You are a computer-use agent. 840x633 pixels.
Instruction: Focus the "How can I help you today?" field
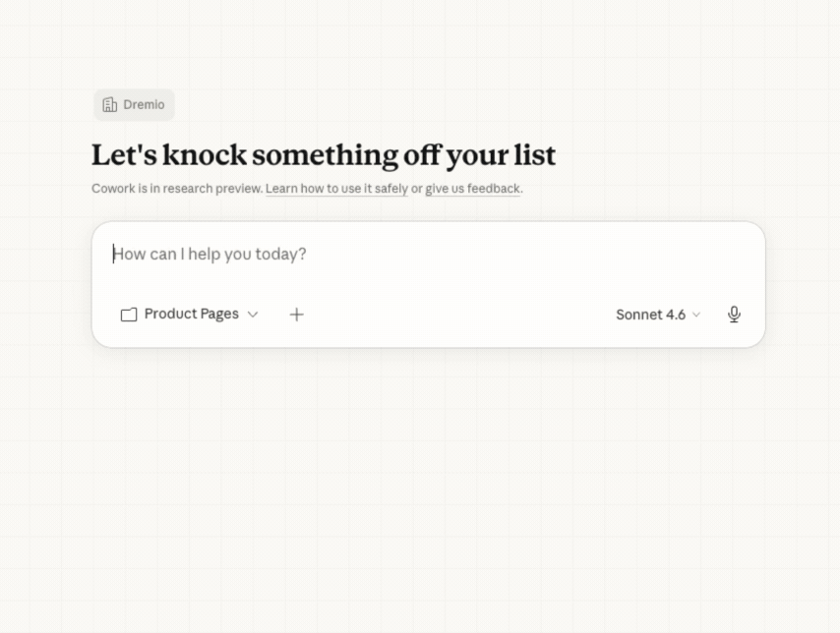pos(393,255)
